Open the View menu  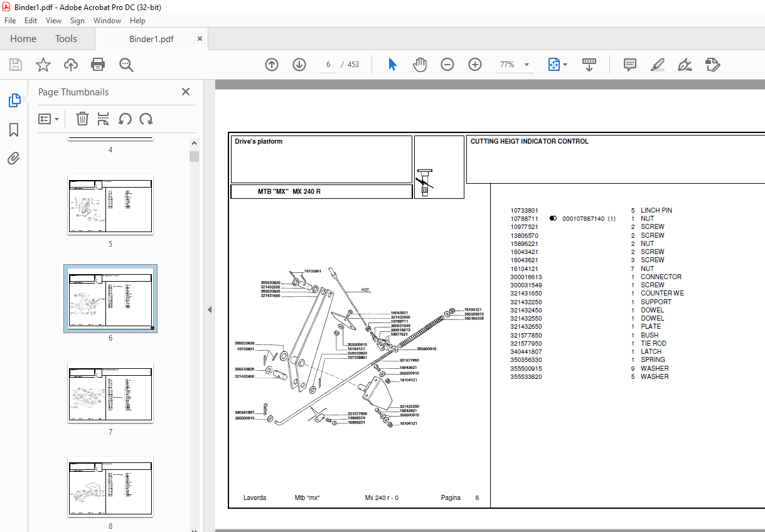[53, 21]
